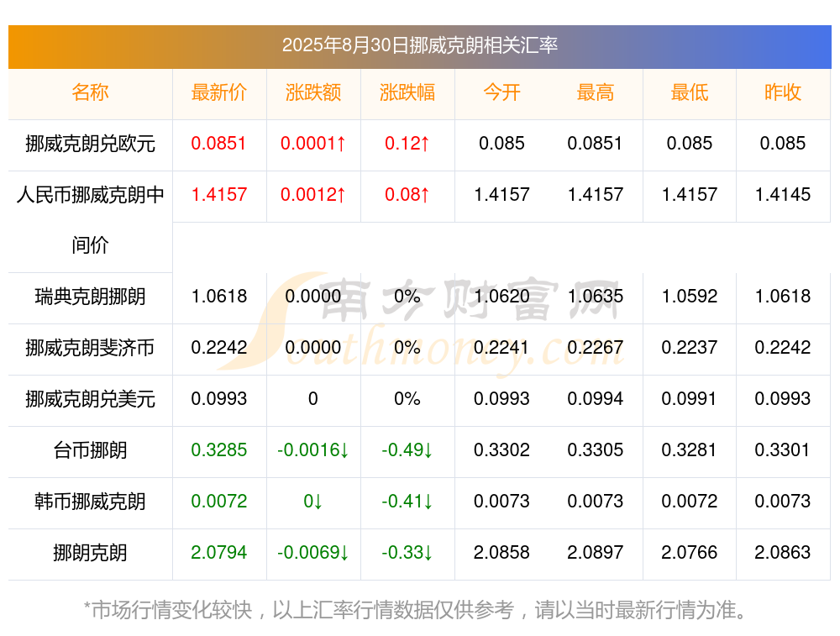Image resolution: width=840 pixels, height=636 pixels.
Task: Click the high price 0.0994
Action: [596, 398]
